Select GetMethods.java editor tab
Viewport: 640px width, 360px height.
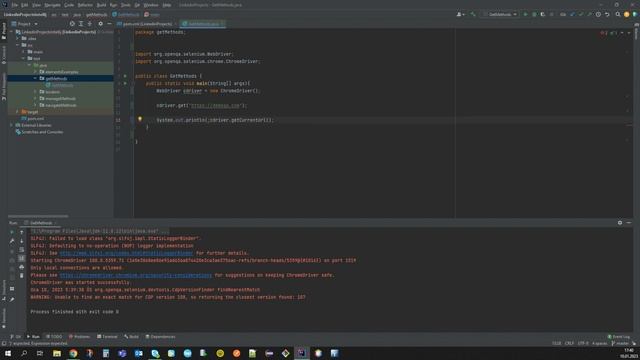(203, 24)
